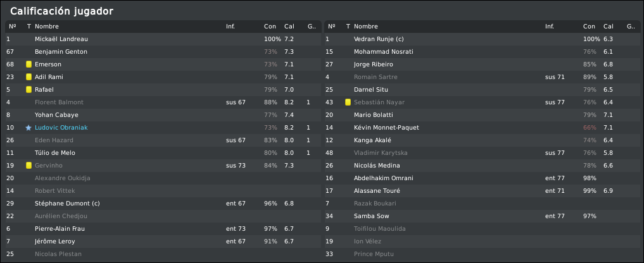Sort left table by Nombre column

(x=47, y=27)
